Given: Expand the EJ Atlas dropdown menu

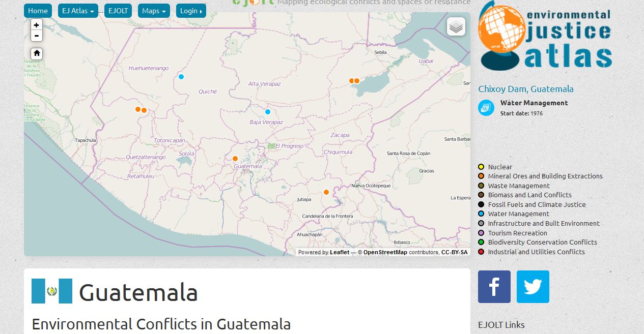Looking at the screenshot, I should pos(78,11).
